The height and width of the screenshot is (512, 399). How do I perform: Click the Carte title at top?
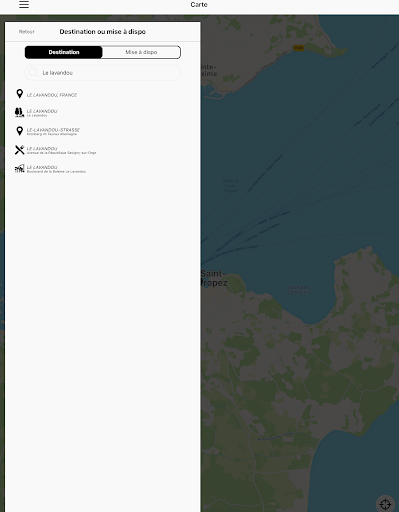(x=199, y=5)
